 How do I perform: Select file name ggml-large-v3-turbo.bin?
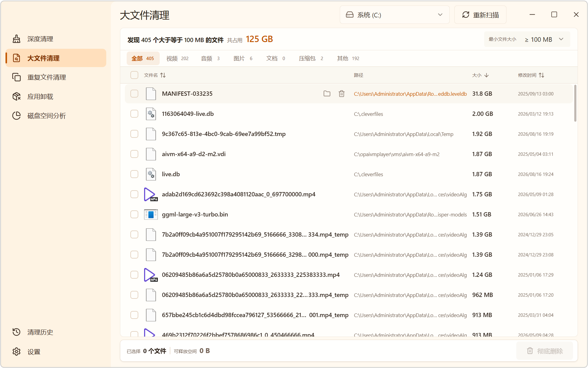195,214
